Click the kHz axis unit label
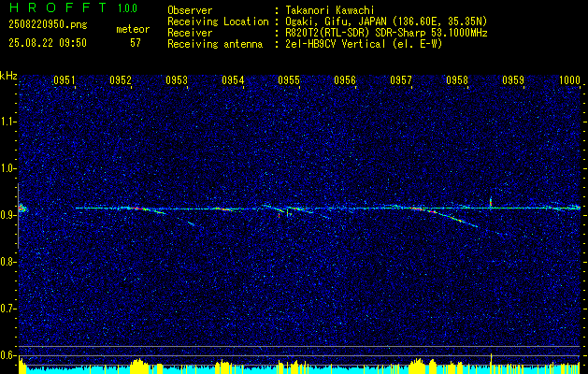The image size is (588, 374). [x=8, y=76]
